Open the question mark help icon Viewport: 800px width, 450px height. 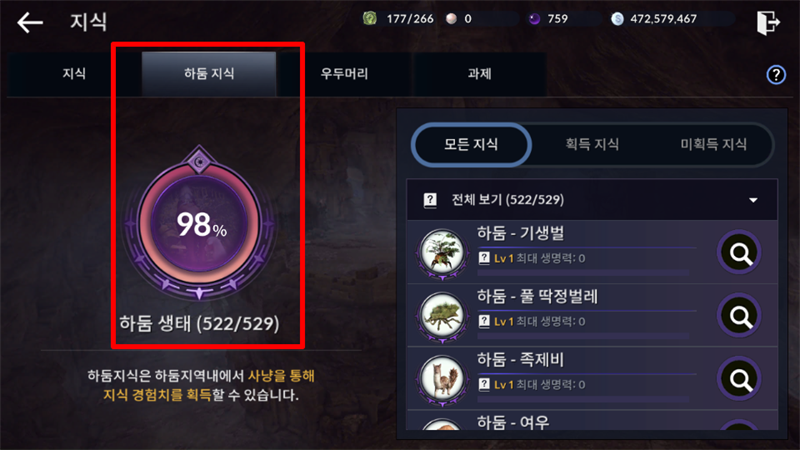tap(776, 74)
